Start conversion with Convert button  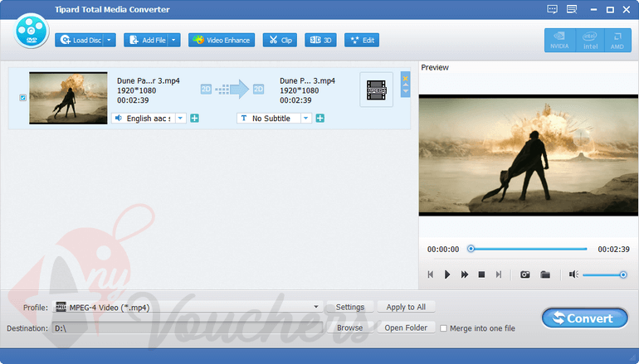click(585, 318)
